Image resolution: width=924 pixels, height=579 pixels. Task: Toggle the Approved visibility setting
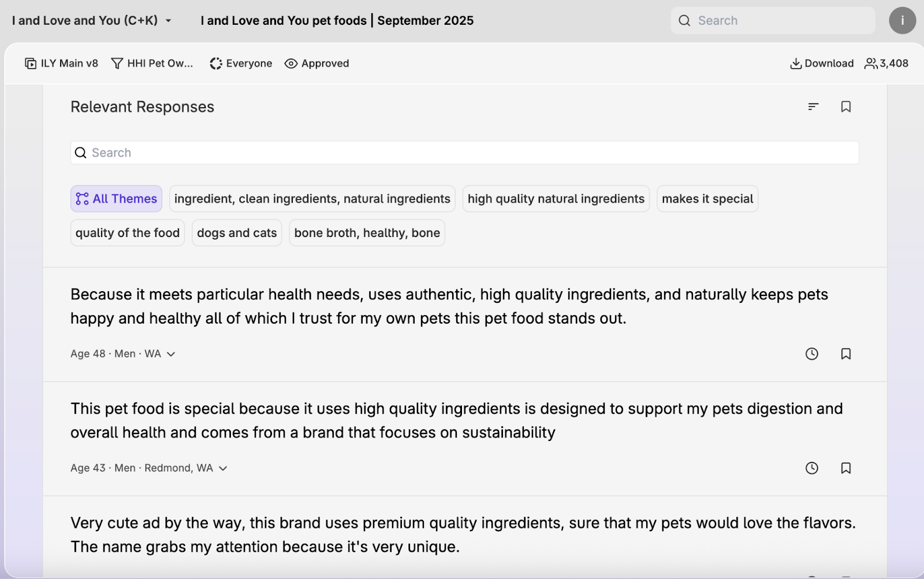[x=317, y=64]
